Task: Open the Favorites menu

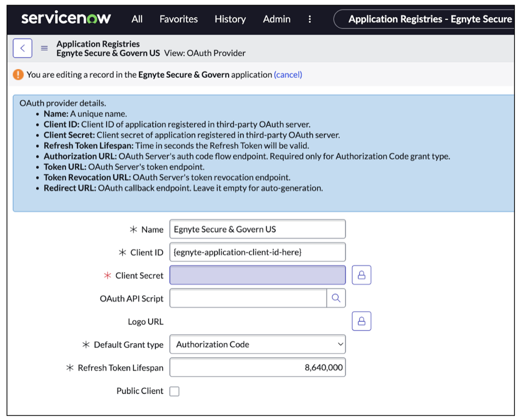Action: 178,19
